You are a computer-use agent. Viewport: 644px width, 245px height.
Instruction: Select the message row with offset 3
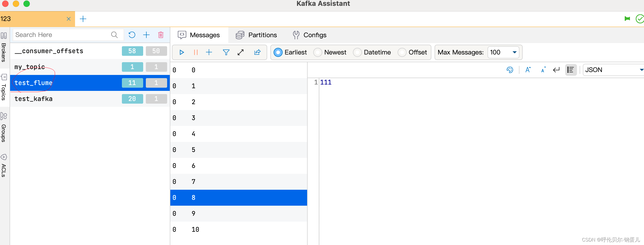click(239, 118)
